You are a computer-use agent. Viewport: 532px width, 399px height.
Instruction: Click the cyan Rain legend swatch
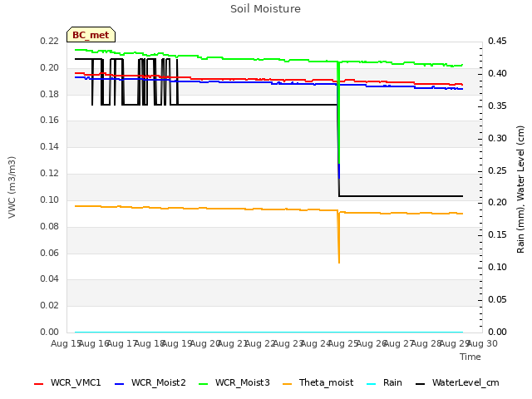click(372, 384)
